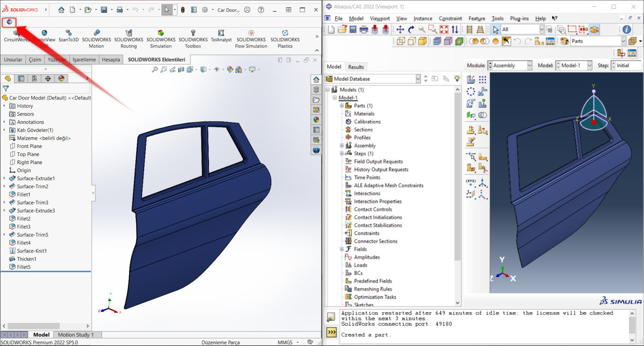644x346 pixels.
Task: Click the highlighted Abaqus add-in icon
Action: tap(9, 22)
